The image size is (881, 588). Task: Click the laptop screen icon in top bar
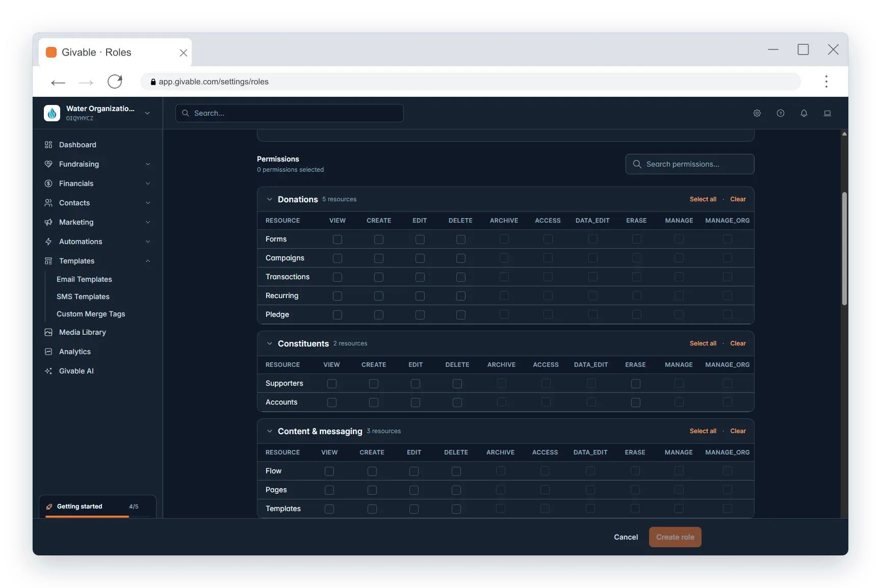[827, 113]
